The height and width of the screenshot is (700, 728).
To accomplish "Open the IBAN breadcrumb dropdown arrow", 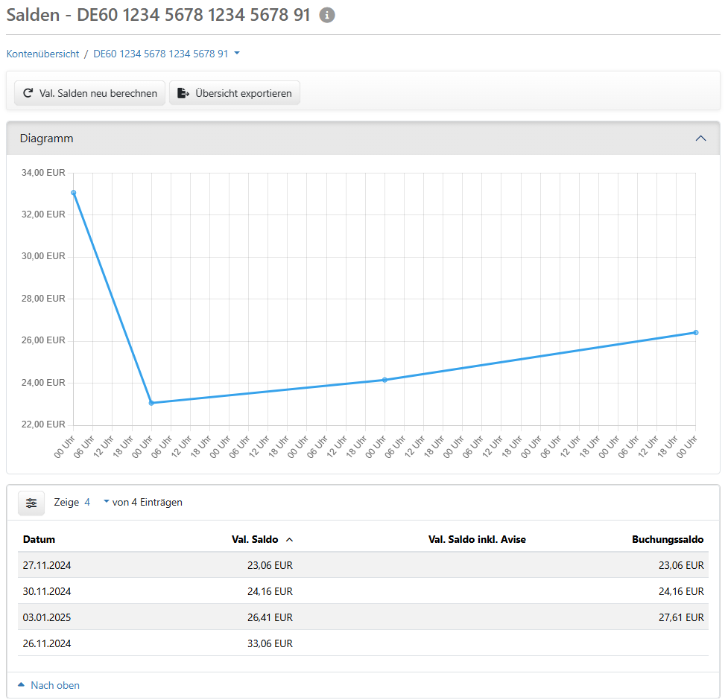I will (x=237, y=54).
